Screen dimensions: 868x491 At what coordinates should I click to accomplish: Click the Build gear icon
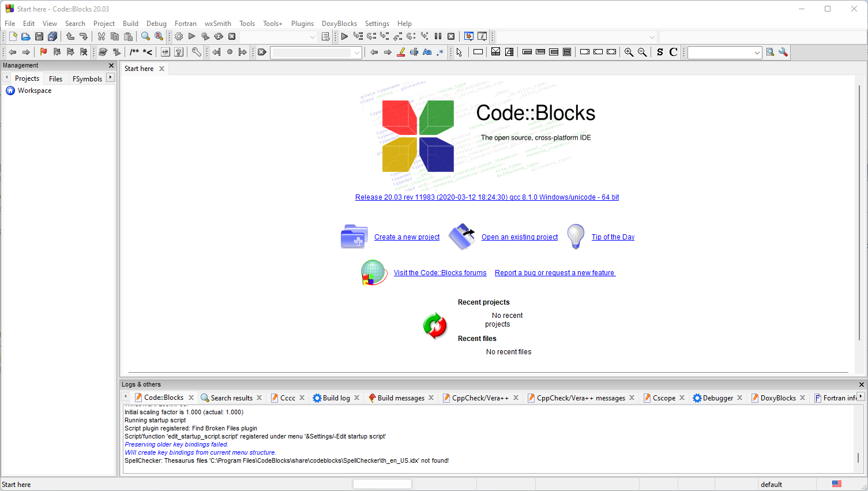(x=179, y=36)
